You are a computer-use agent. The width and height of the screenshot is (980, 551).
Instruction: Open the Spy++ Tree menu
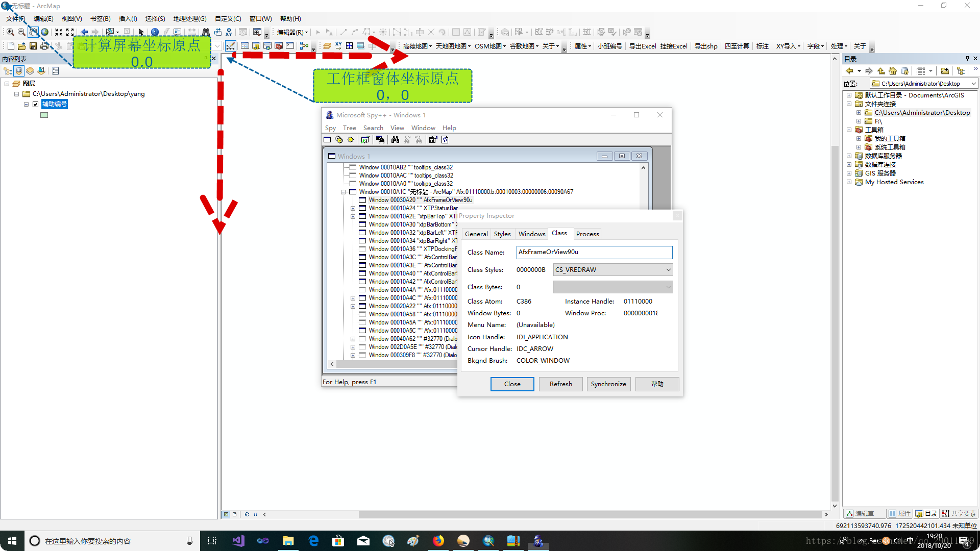[x=350, y=128]
